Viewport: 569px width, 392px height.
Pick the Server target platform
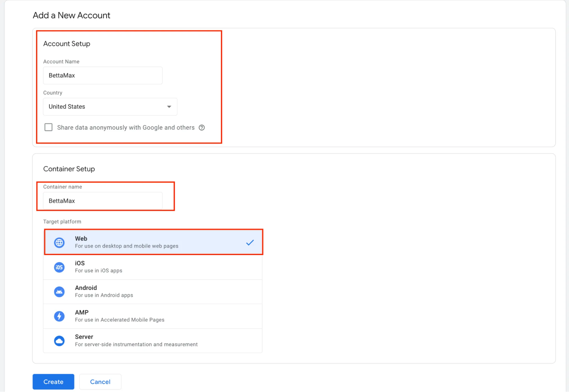pyautogui.click(x=153, y=341)
